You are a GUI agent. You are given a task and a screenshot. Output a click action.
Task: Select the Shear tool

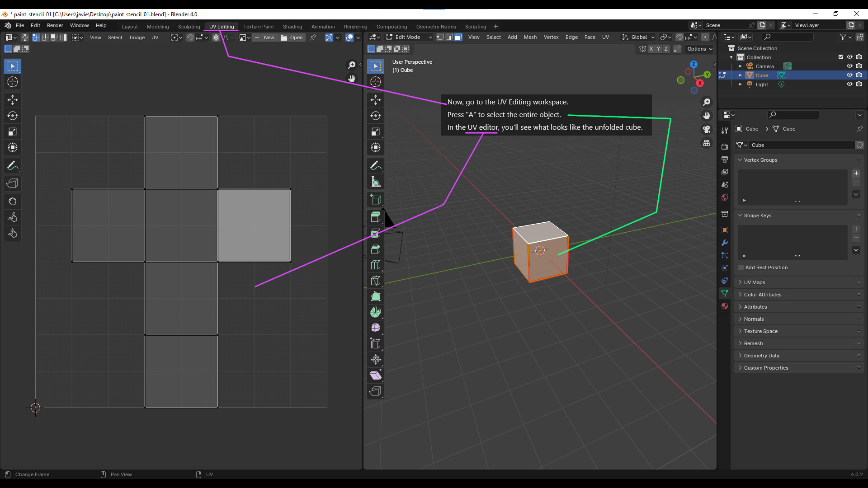pos(376,375)
